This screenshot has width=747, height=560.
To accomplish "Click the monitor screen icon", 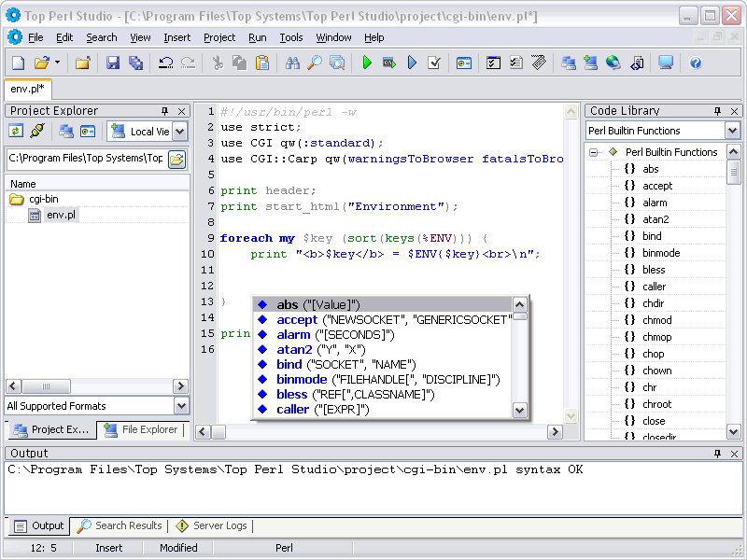I will pyautogui.click(x=666, y=63).
